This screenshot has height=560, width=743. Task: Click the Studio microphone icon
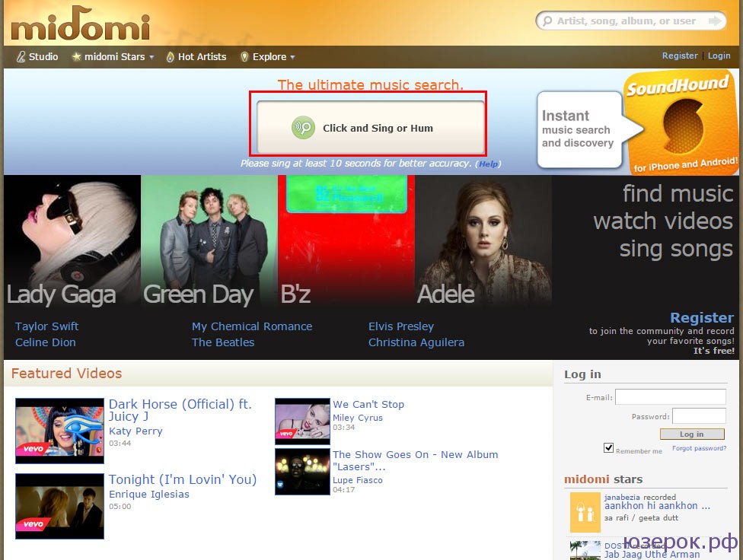tap(21, 57)
